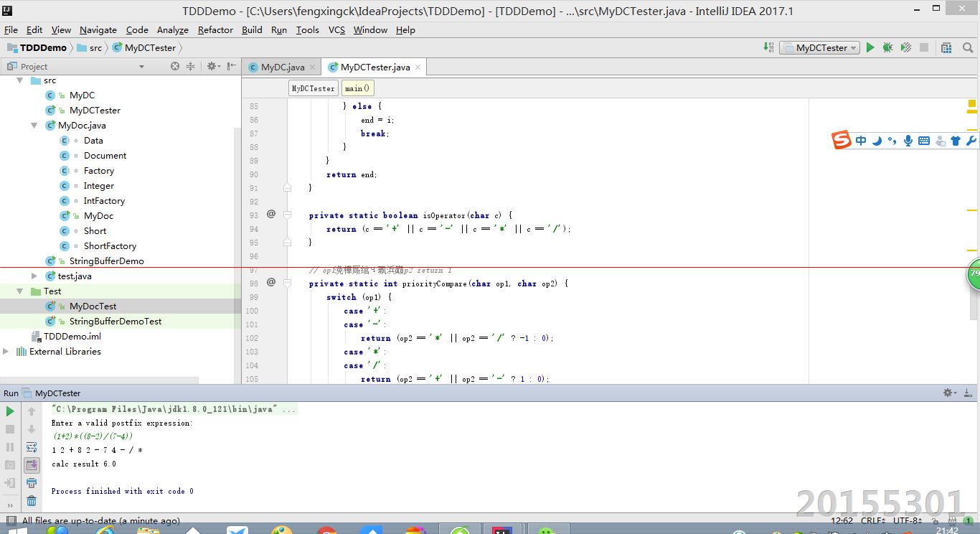
Task: Click the Stop icon in Run panel
Action: point(10,429)
